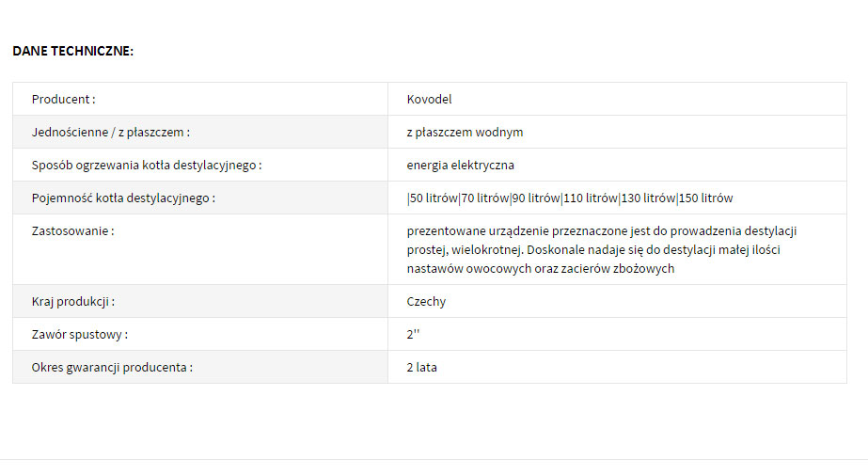Select Jednościenne / z płaszczem label
This screenshot has width=868, height=475.
click(111, 133)
